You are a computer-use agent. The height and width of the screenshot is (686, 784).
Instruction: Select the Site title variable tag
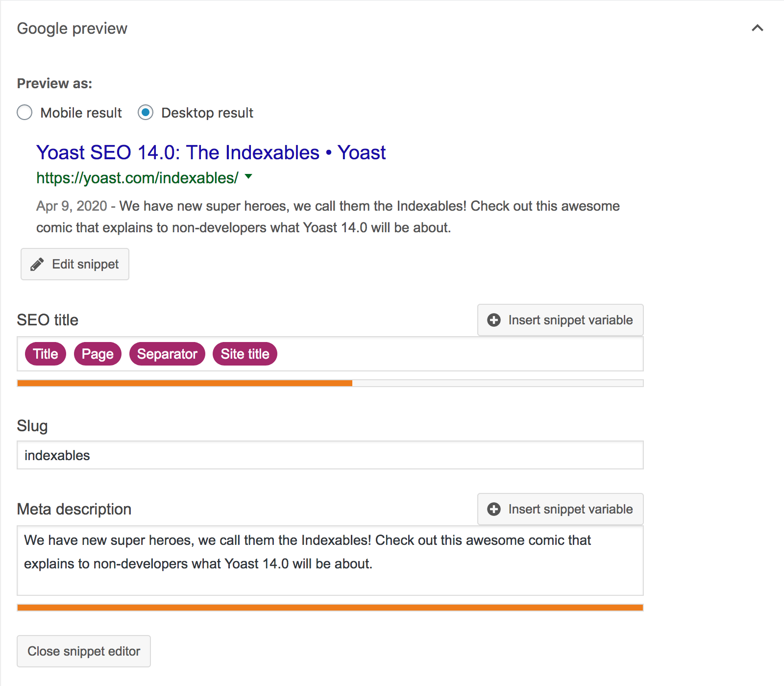pos(245,354)
